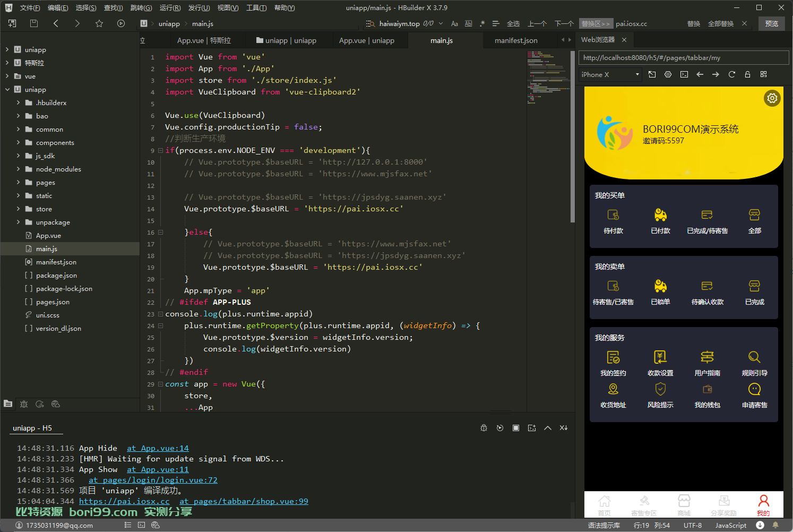Click the 语法提示库 status bar entry
This screenshot has height=532, width=793.
(604, 525)
